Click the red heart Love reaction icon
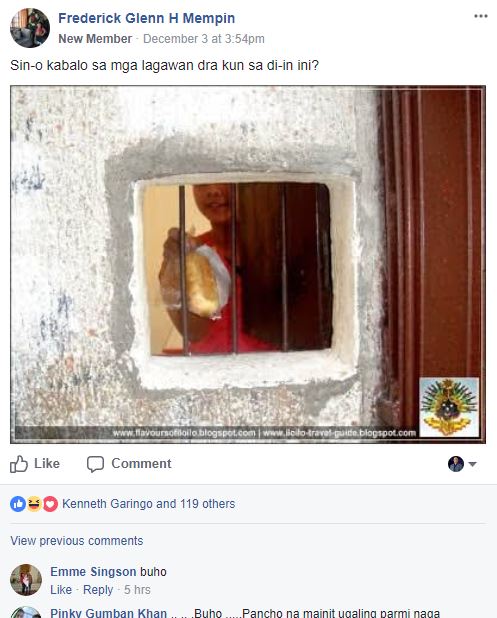This screenshot has width=497, height=618. [x=50, y=504]
